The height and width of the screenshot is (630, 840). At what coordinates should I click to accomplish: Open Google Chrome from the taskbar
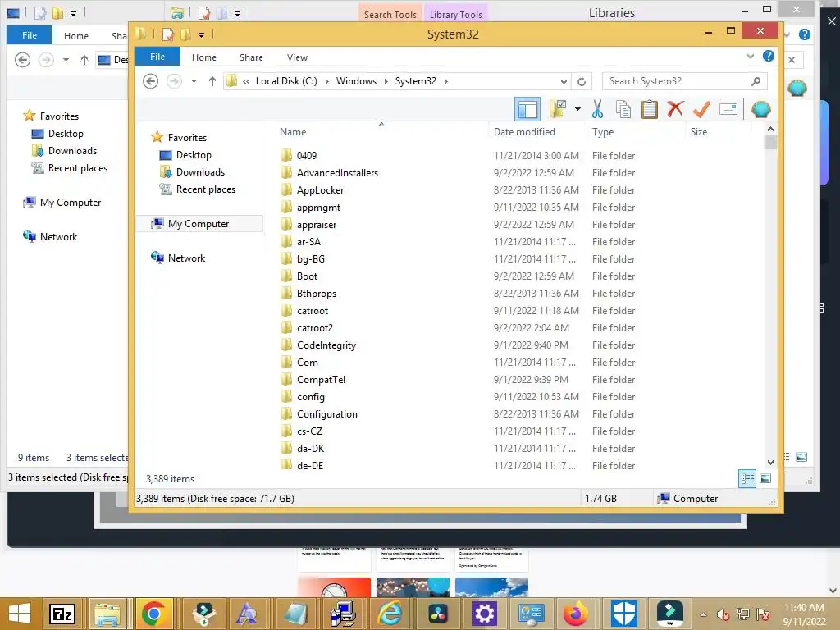[153, 614]
